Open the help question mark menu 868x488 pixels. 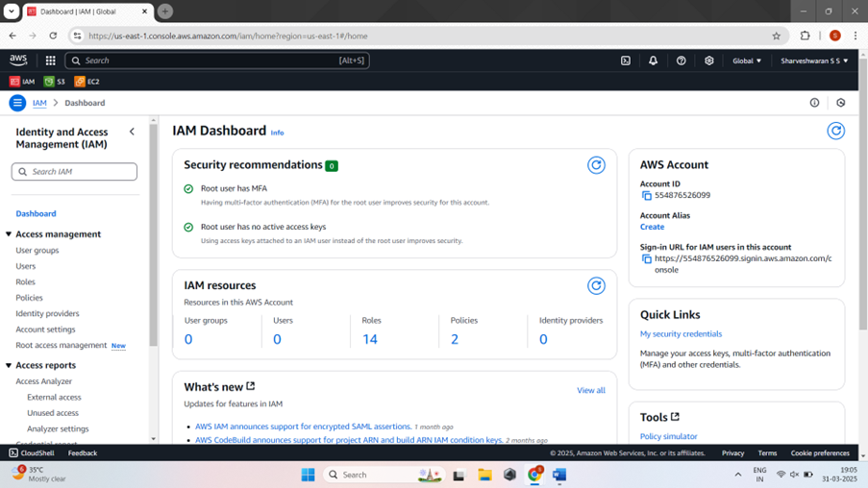point(681,61)
